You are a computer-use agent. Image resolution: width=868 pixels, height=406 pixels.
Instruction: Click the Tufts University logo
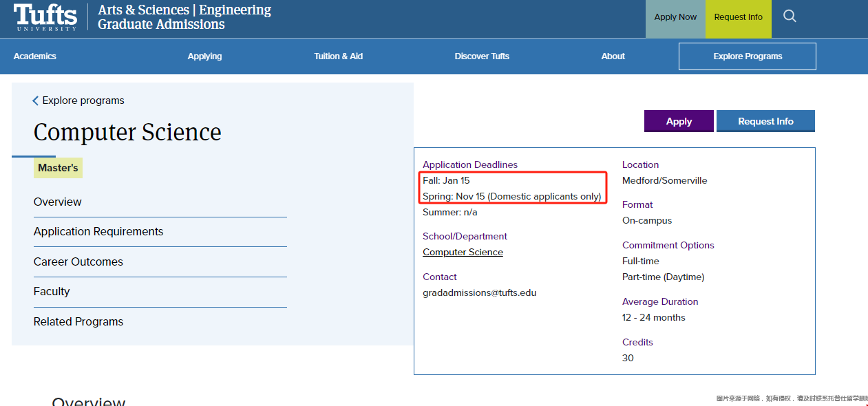[45, 17]
